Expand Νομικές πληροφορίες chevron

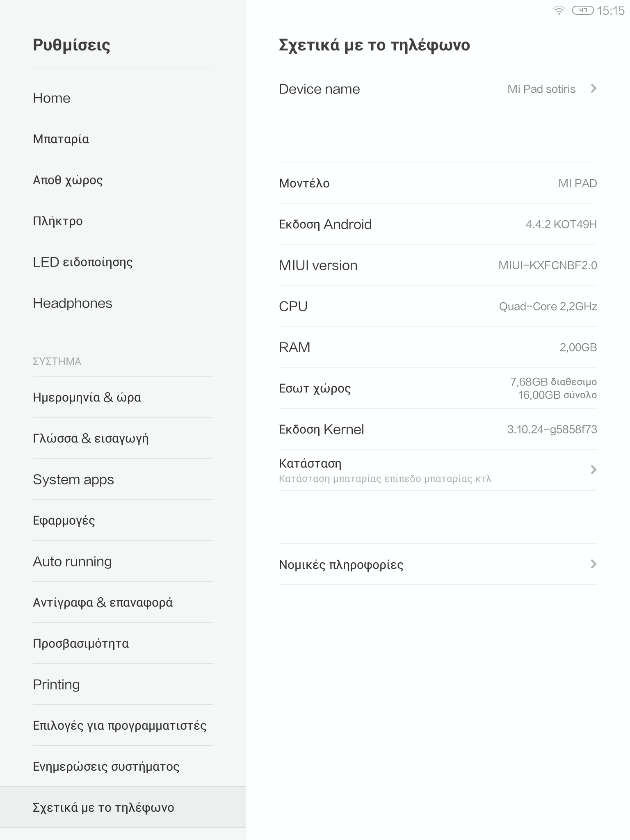pos(593,564)
